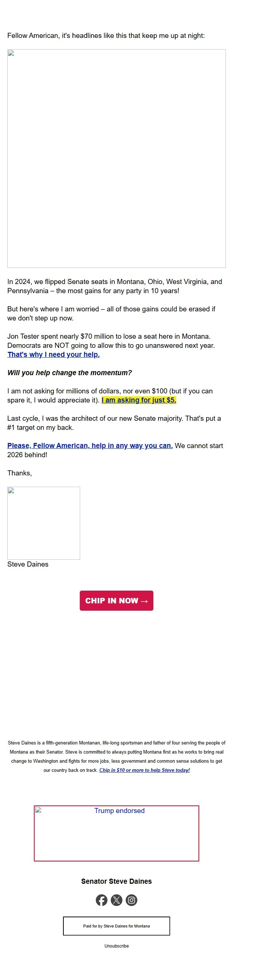Click the Steve Daines signature photo placeholder
255x980 pixels.
(43, 523)
